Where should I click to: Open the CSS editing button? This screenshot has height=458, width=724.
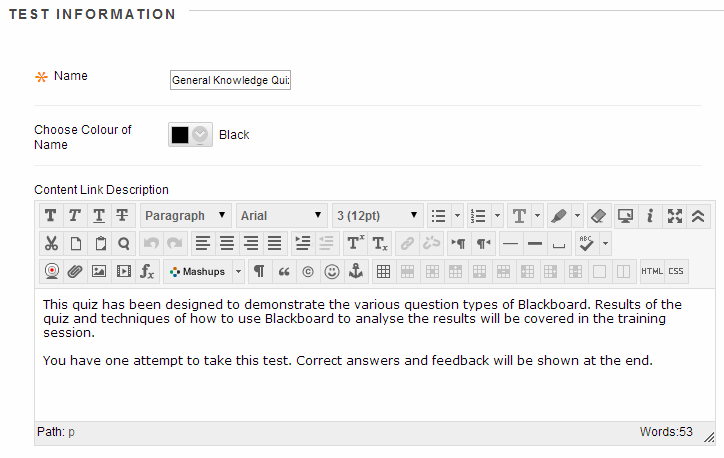pyautogui.click(x=677, y=271)
